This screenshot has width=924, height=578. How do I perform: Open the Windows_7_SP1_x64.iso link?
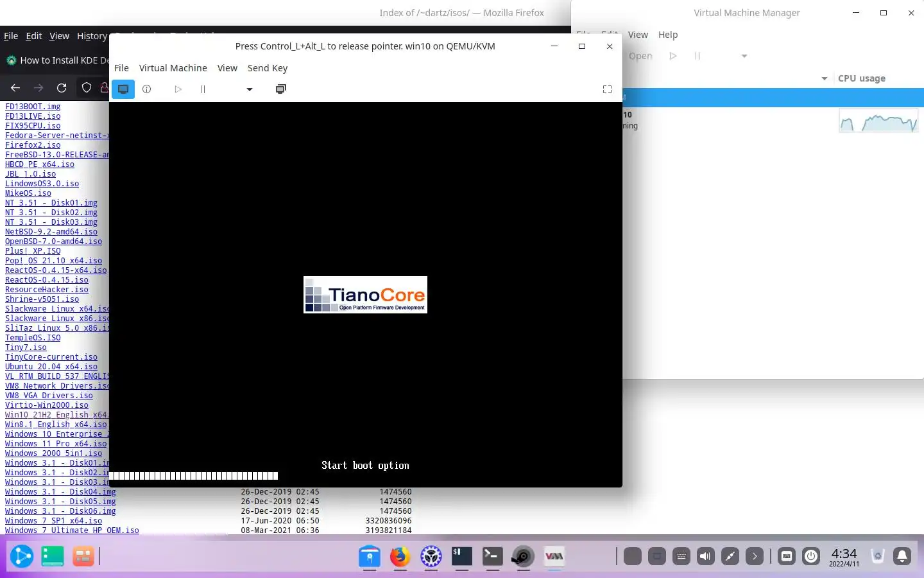coord(54,521)
